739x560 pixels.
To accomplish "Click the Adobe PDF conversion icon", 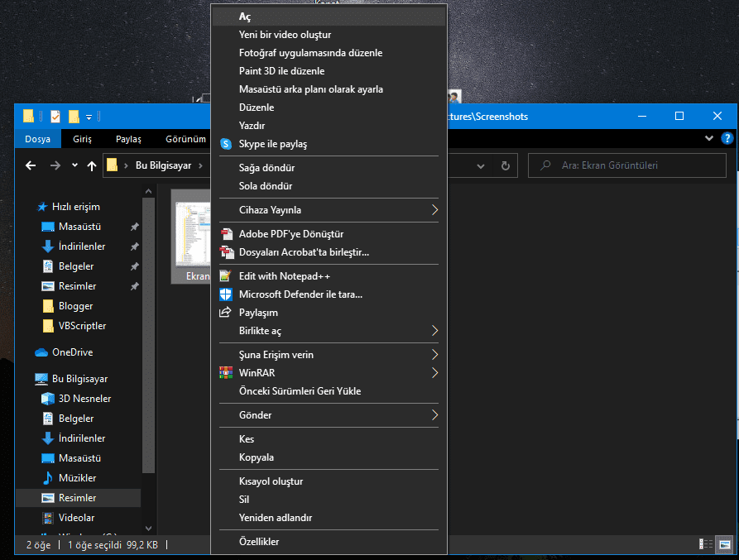I will tap(227, 233).
